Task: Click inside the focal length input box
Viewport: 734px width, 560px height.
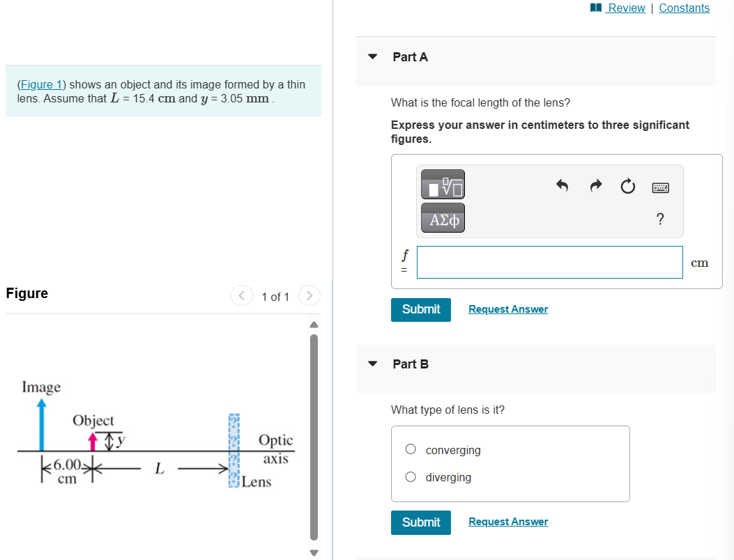Action: pos(549,262)
